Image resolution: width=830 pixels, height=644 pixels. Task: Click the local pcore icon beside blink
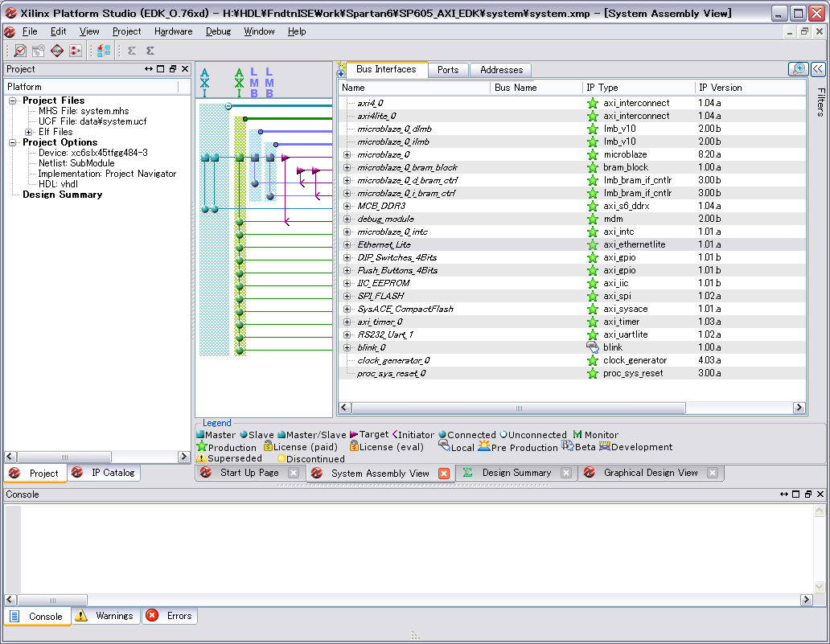coord(593,347)
